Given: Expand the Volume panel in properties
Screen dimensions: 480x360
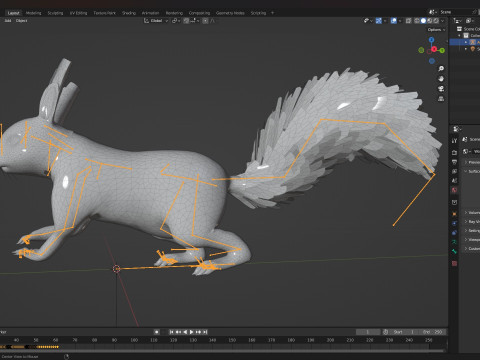Looking at the screenshot, I should click(472, 213).
